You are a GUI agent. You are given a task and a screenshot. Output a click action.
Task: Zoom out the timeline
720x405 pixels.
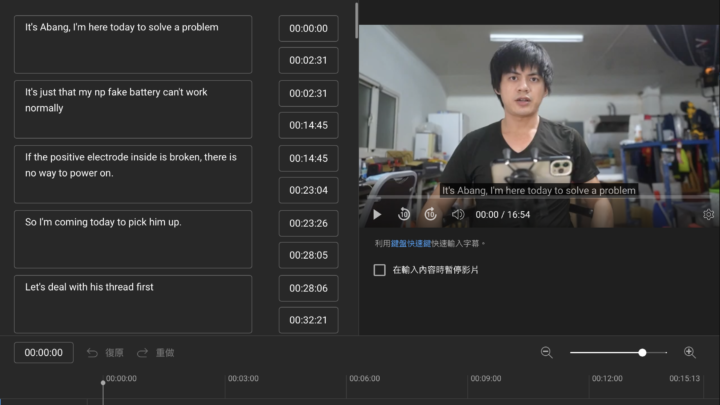pyautogui.click(x=547, y=352)
